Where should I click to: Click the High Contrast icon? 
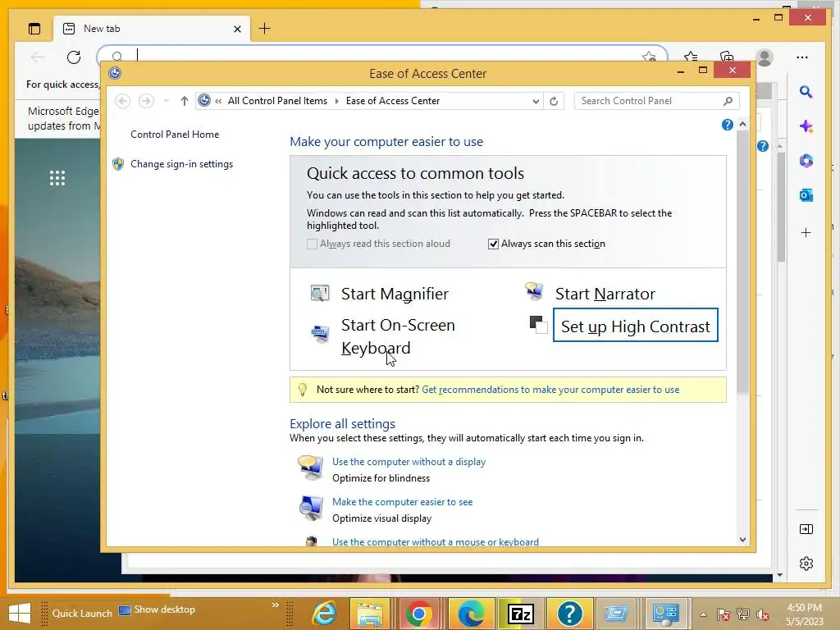(538, 325)
